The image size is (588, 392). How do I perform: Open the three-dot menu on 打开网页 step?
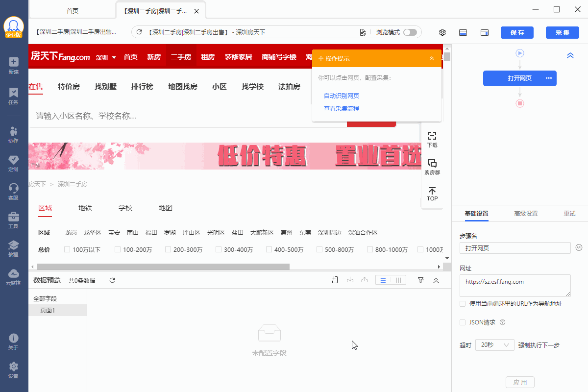[x=549, y=78]
